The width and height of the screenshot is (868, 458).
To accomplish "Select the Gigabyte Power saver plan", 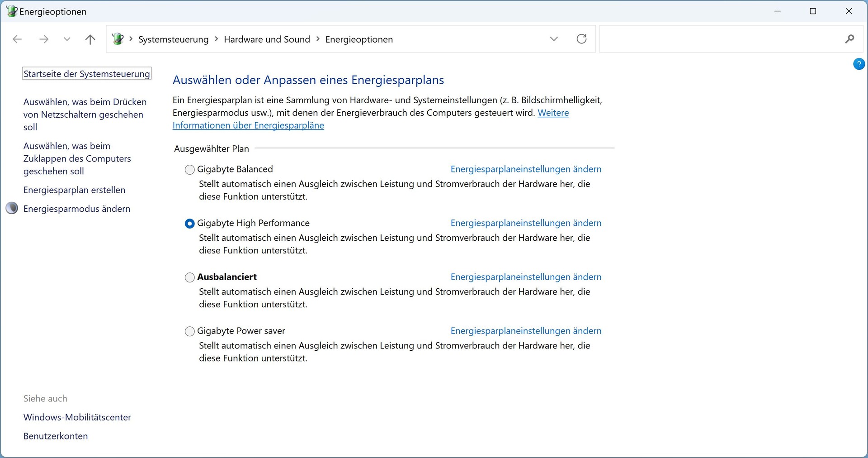I will point(190,331).
